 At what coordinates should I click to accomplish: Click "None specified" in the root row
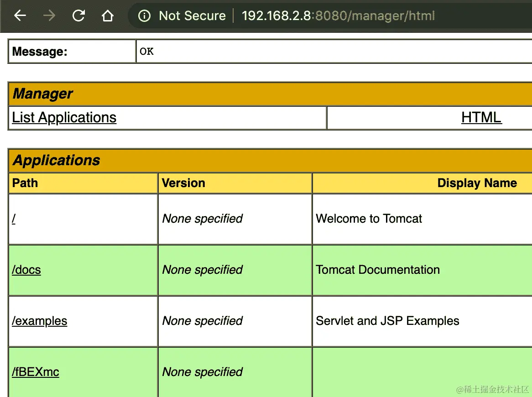(x=203, y=219)
